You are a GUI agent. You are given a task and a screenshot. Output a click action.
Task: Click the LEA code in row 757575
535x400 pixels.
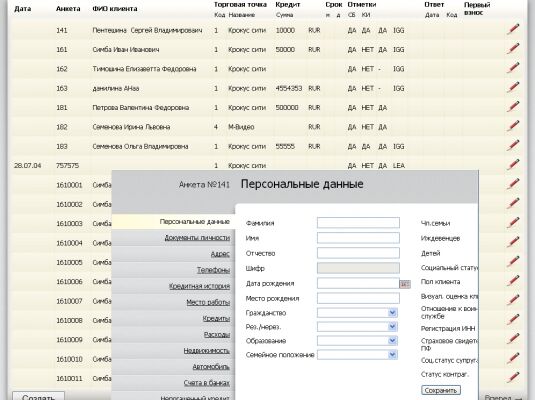tap(399, 166)
